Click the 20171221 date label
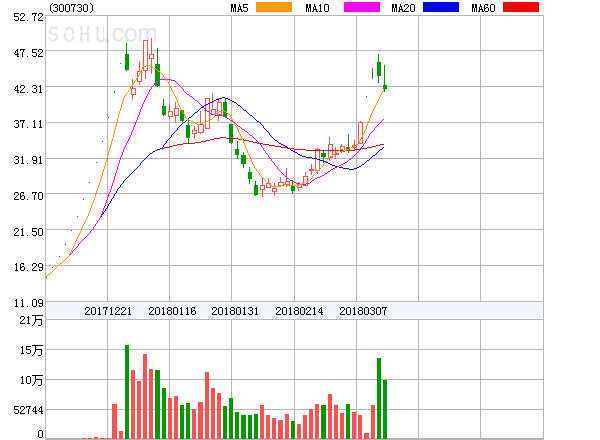Image resolution: width=600 pixels, height=440 pixels. point(108,311)
